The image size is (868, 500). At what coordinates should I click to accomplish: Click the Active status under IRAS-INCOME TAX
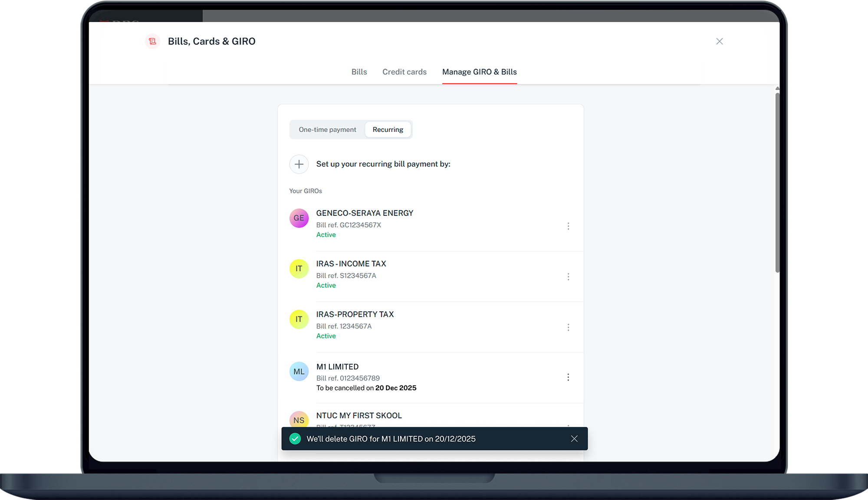click(x=326, y=286)
